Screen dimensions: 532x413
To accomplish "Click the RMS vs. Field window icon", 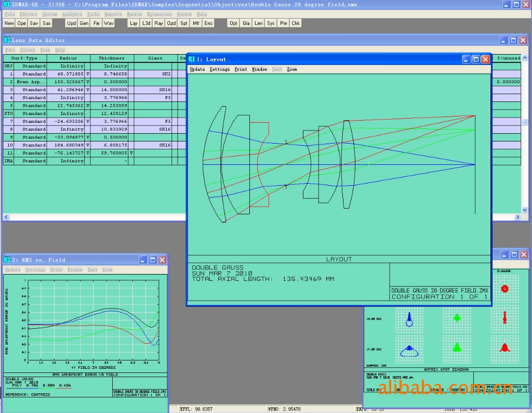I will pos(7,260).
